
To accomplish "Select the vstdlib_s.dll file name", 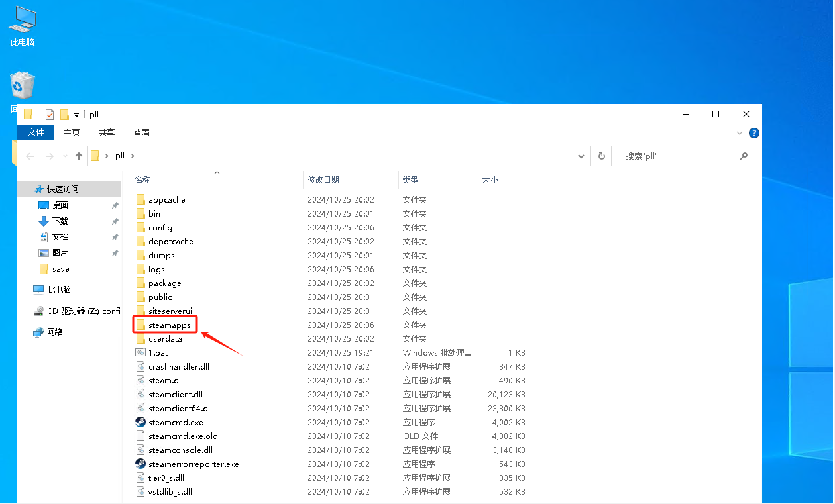I will [x=170, y=491].
